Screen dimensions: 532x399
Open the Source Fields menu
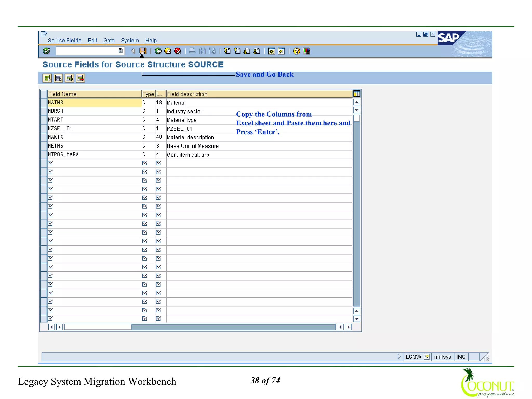pos(64,41)
